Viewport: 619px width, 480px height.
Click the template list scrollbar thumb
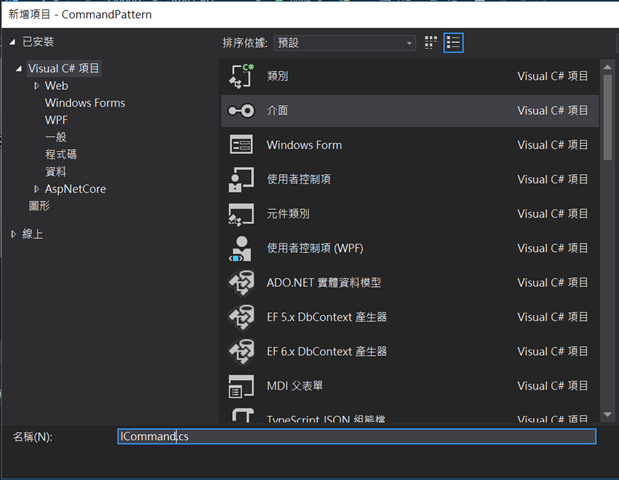click(608, 117)
